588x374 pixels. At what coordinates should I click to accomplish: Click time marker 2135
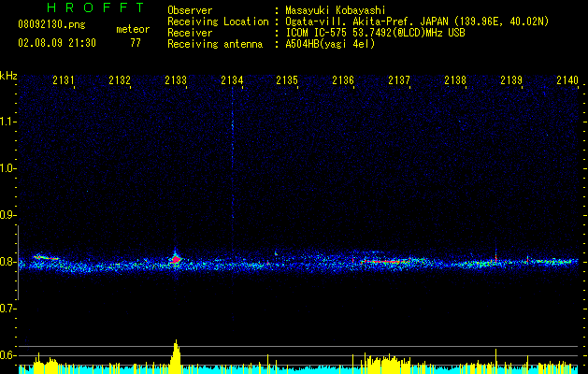[x=287, y=79]
